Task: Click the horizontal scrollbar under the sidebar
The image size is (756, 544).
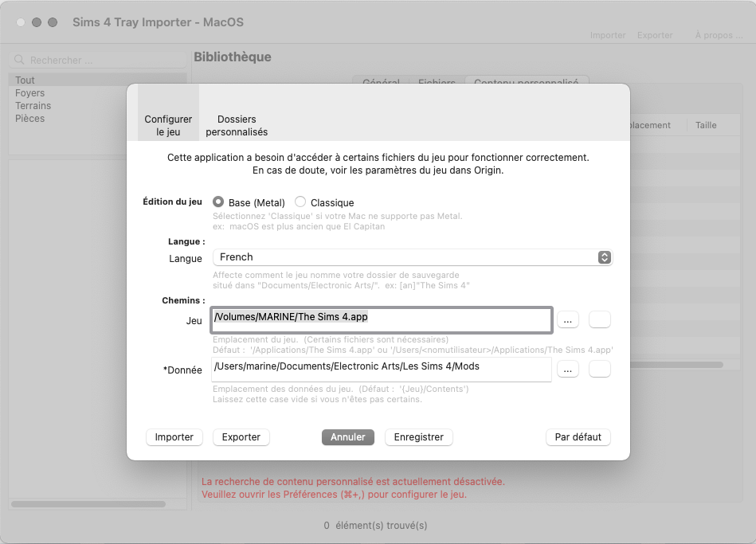Action: coord(88,504)
